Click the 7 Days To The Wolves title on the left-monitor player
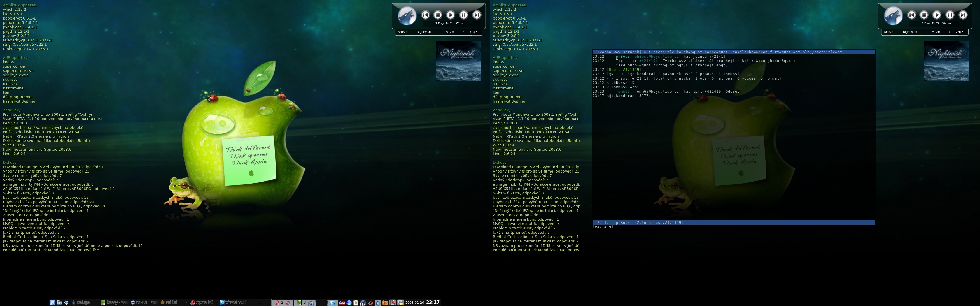The width and height of the screenshot is (980, 306). pyautogui.click(x=450, y=24)
